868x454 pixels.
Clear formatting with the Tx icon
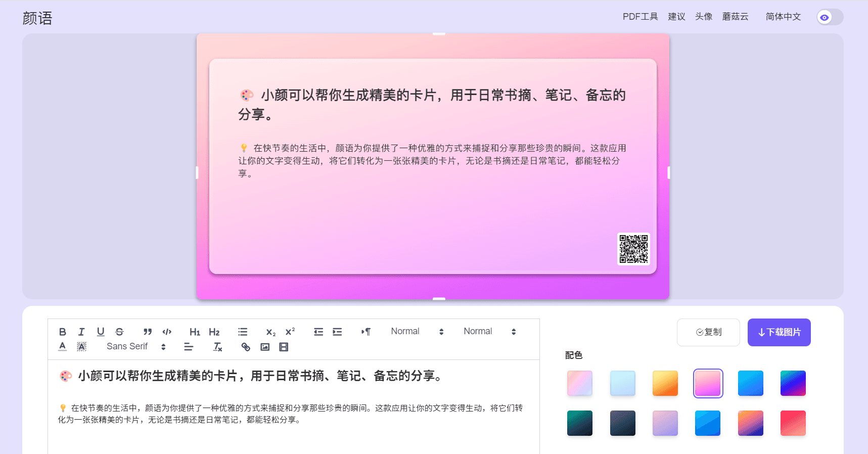pos(217,347)
